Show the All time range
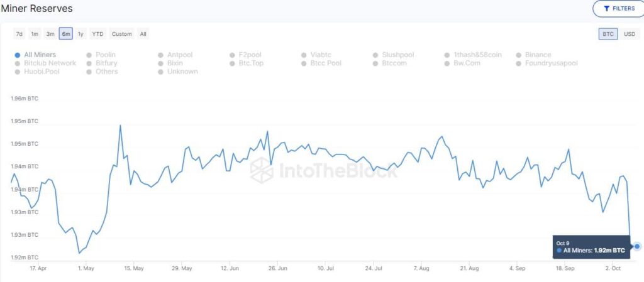This screenshot has height=282, width=644. [143, 34]
